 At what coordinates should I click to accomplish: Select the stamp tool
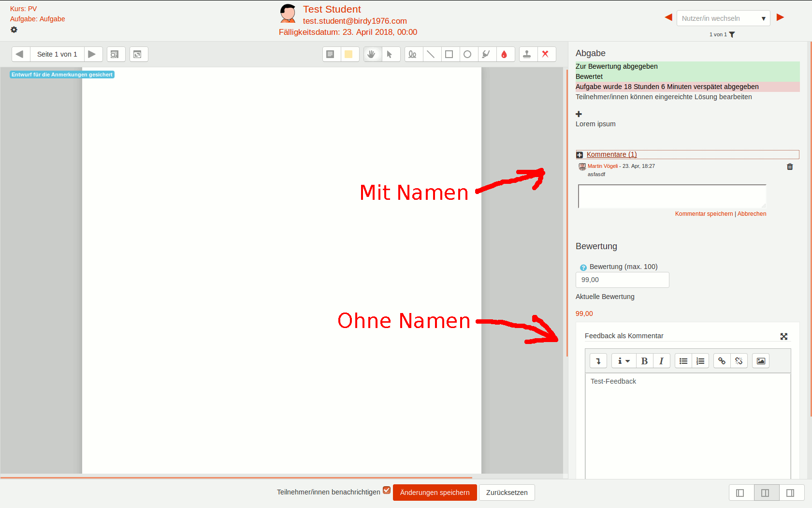point(527,54)
